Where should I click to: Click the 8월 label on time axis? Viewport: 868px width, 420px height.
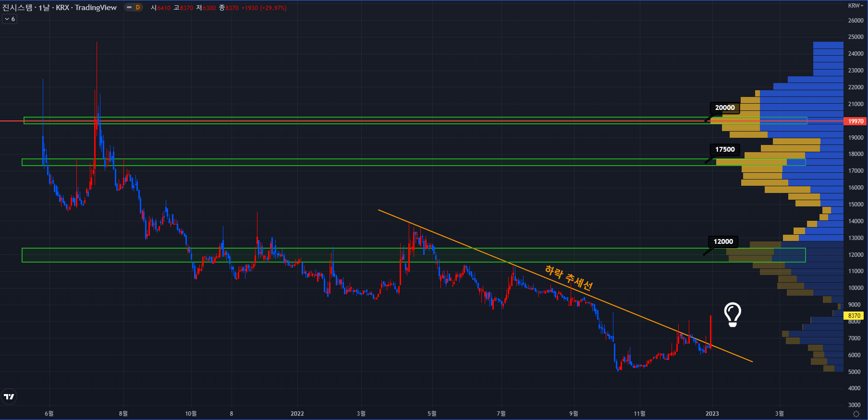pos(123,413)
